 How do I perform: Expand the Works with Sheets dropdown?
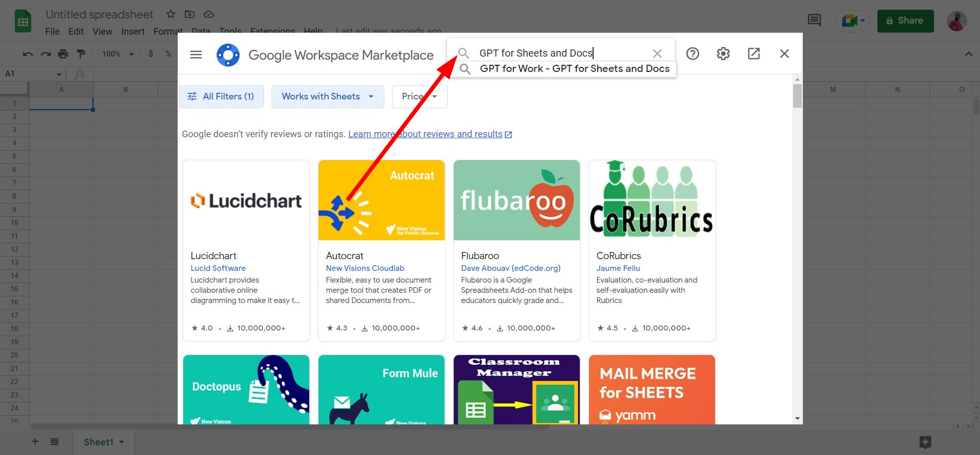pos(328,96)
